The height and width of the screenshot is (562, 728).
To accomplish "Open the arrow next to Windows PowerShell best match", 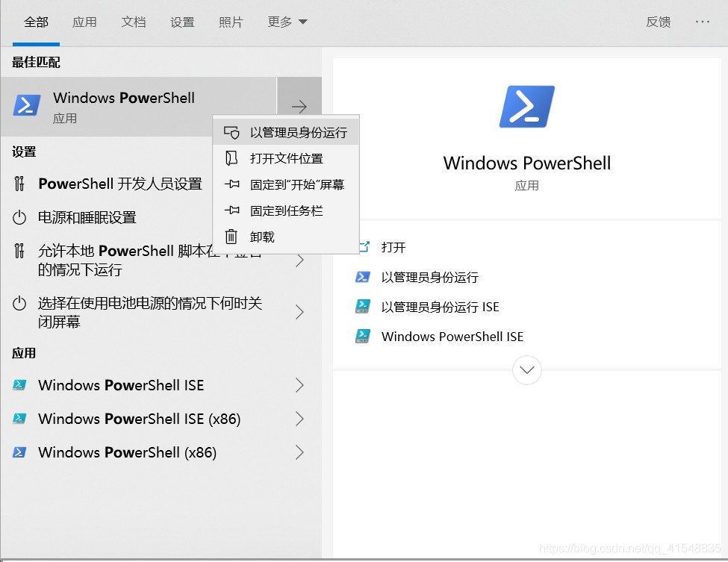I will 299,107.
